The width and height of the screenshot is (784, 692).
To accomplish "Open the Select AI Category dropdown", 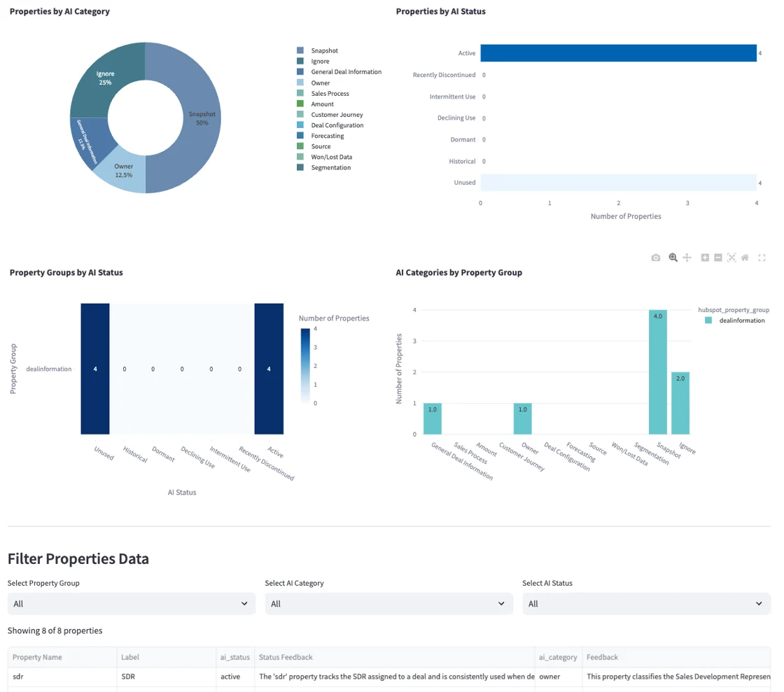I will point(388,603).
